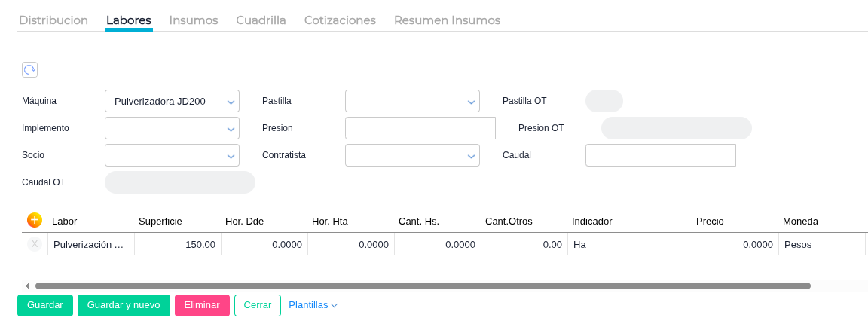
Task: Remove the Pulverización row with X icon
Action: [35, 244]
